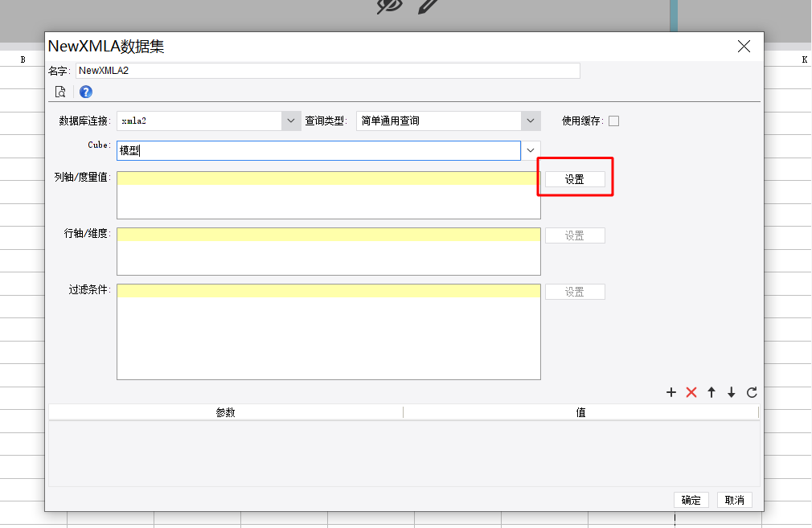Expand the Cube dropdown arrow
The height and width of the screenshot is (528, 812).
(531, 150)
